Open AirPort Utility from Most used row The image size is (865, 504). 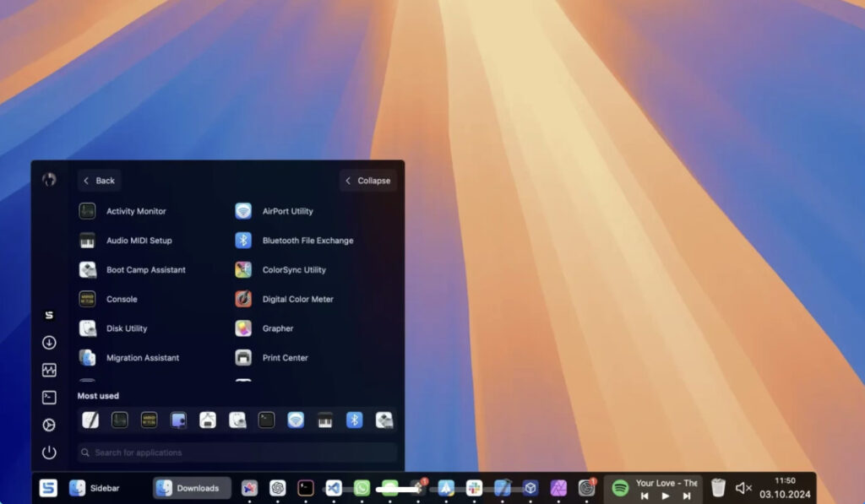(296, 420)
